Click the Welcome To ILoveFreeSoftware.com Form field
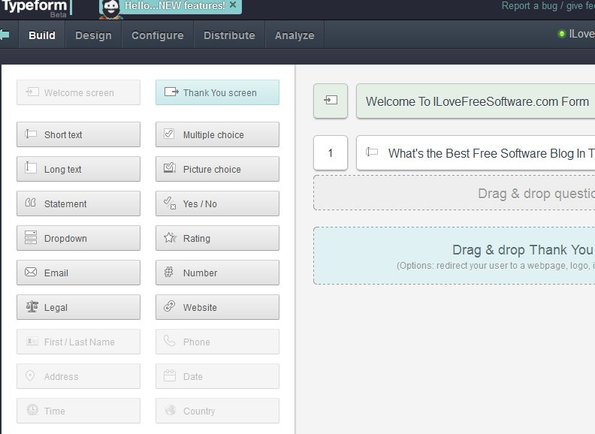 [475, 101]
